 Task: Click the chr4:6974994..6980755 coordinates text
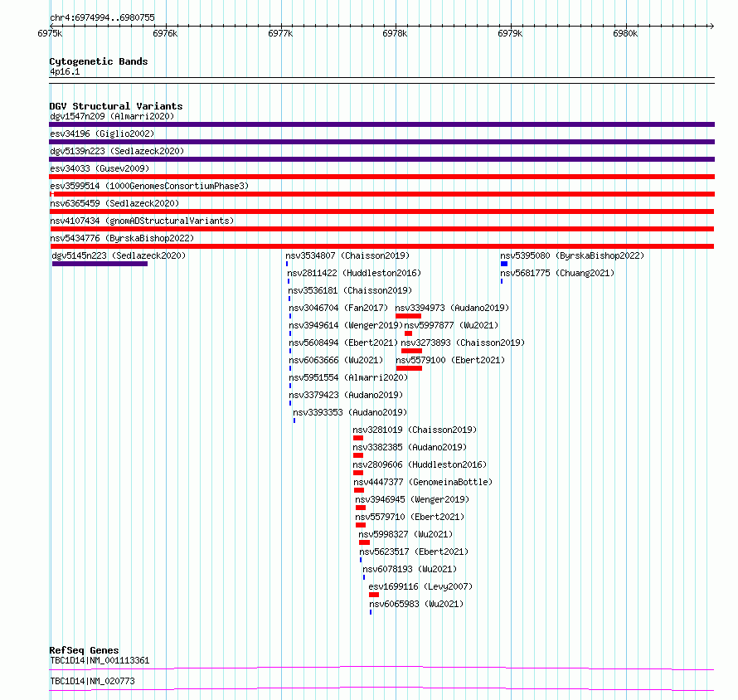(x=102, y=17)
